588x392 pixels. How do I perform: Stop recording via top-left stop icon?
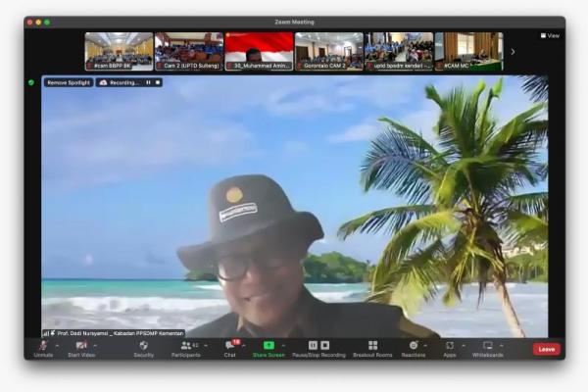(x=158, y=82)
